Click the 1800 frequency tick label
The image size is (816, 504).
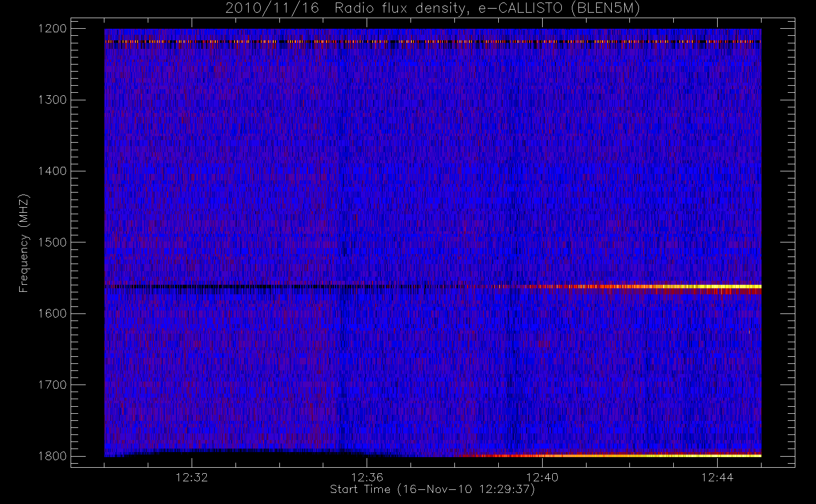(x=52, y=456)
